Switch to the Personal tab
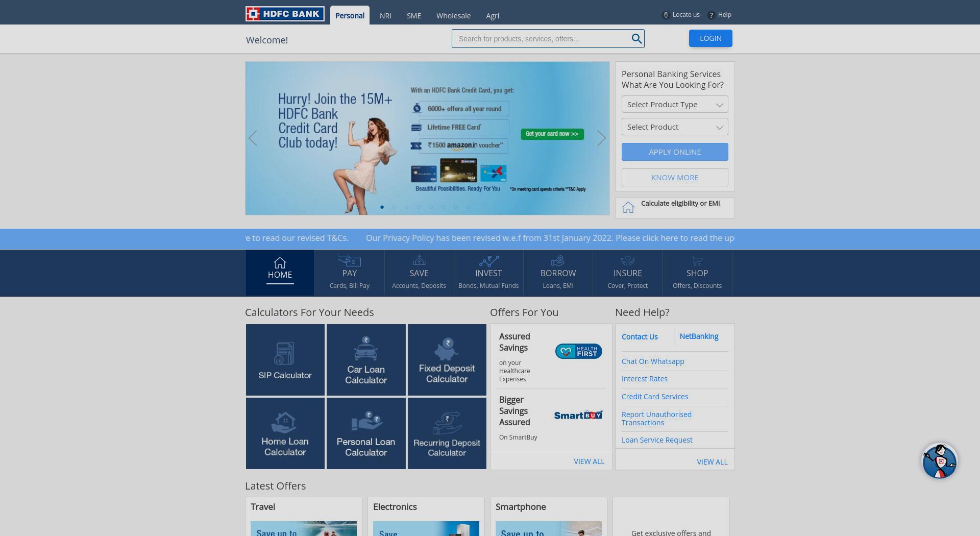Image resolution: width=980 pixels, height=536 pixels. click(350, 15)
